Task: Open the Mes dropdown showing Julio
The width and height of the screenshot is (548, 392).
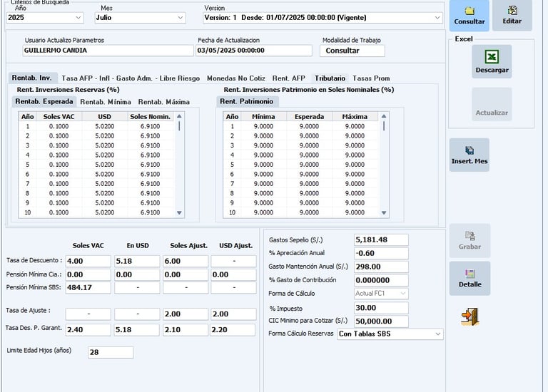Action: click(140, 17)
